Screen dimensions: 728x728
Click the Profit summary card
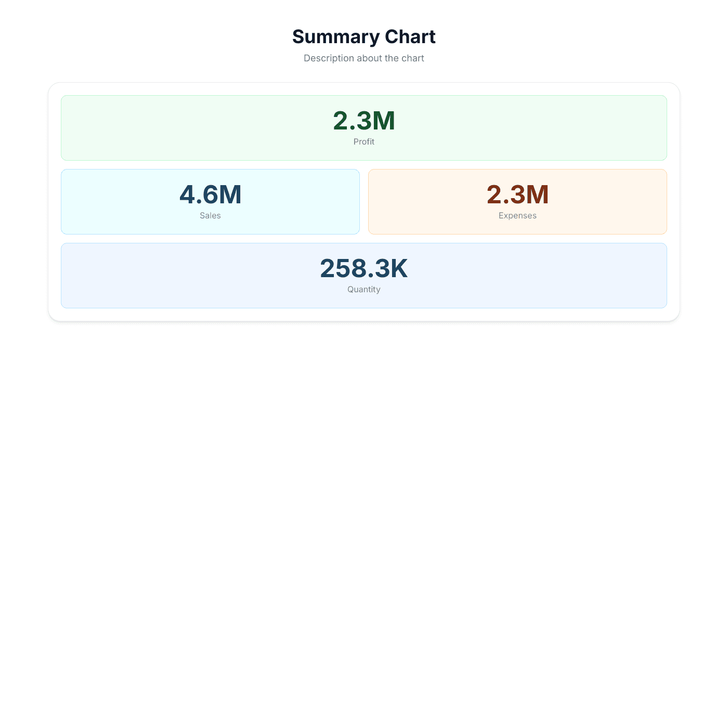coord(364,127)
